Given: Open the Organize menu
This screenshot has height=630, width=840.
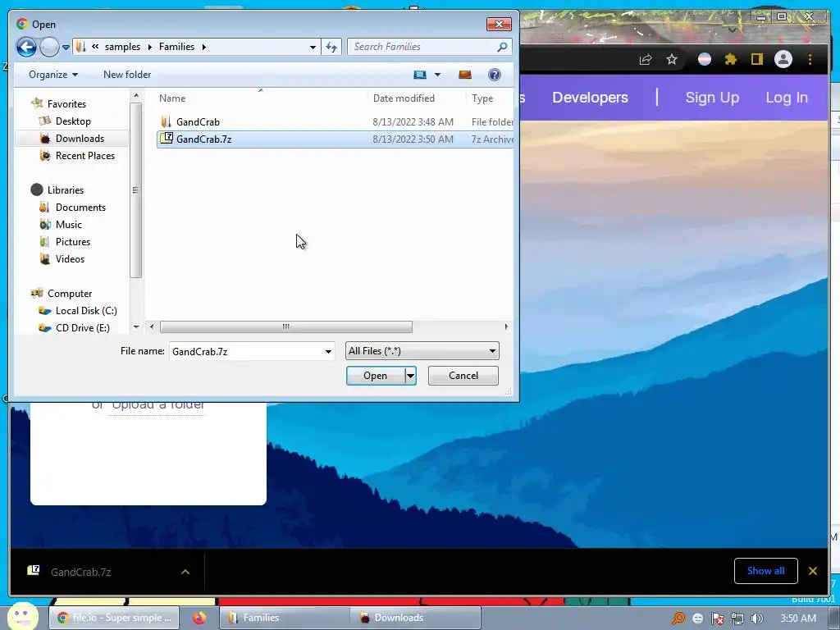Looking at the screenshot, I should [x=53, y=75].
